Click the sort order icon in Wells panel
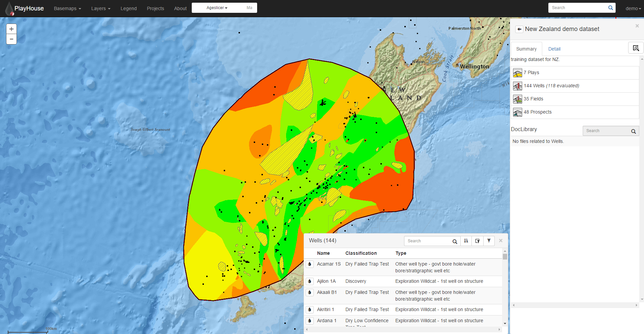644x334 pixels. [x=466, y=241]
